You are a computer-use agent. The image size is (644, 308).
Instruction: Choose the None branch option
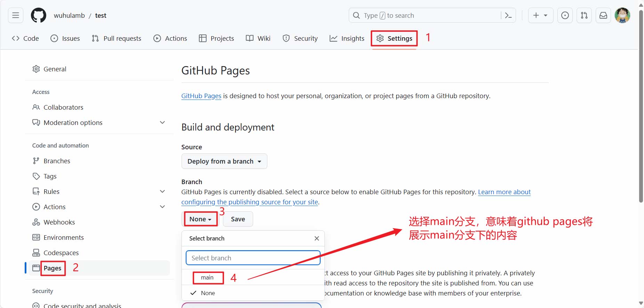tap(253, 293)
